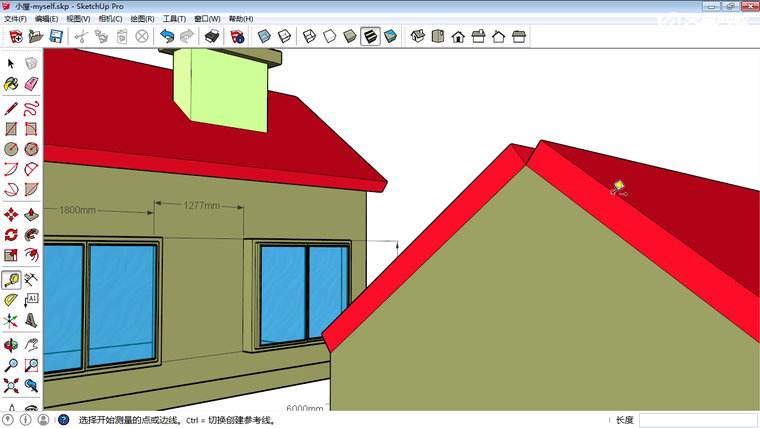The width and height of the screenshot is (760, 428).
Task: Pick the Paint Bucket tool
Action: pos(11,83)
